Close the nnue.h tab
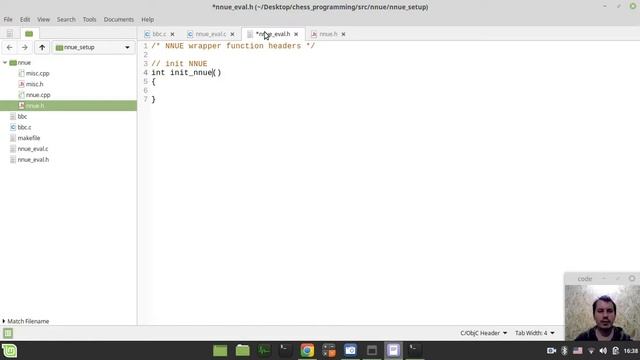The height and width of the screenshot is (360, 640). [343, 34]
